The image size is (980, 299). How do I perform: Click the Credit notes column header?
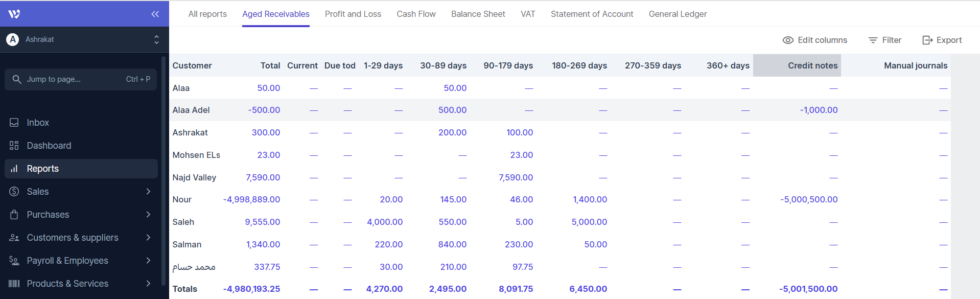812,65
